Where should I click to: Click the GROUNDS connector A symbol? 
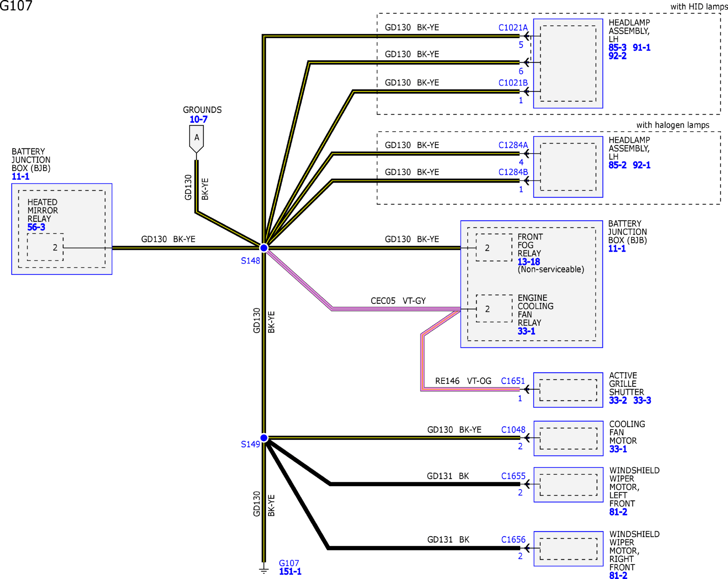coord(197,138)
